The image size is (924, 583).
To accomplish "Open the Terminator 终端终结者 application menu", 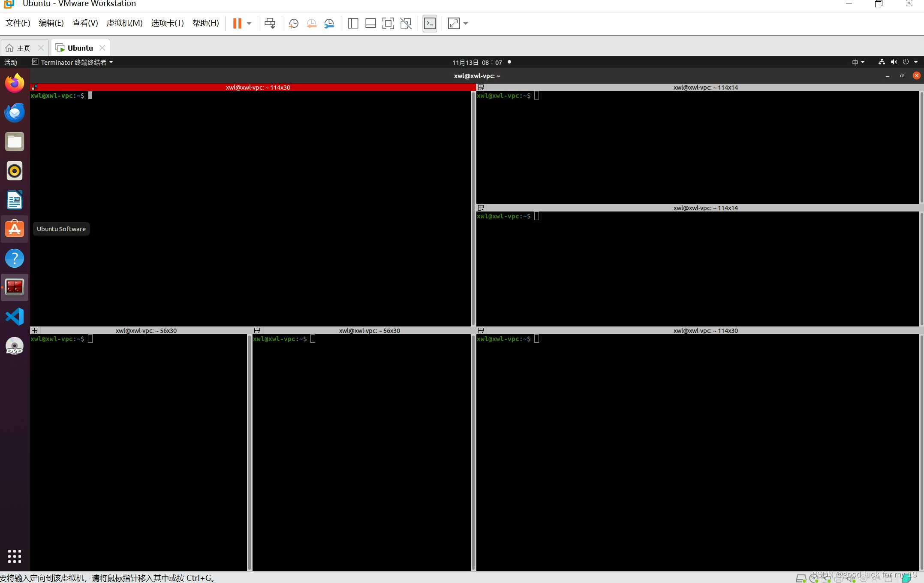I will pos(72,62).
